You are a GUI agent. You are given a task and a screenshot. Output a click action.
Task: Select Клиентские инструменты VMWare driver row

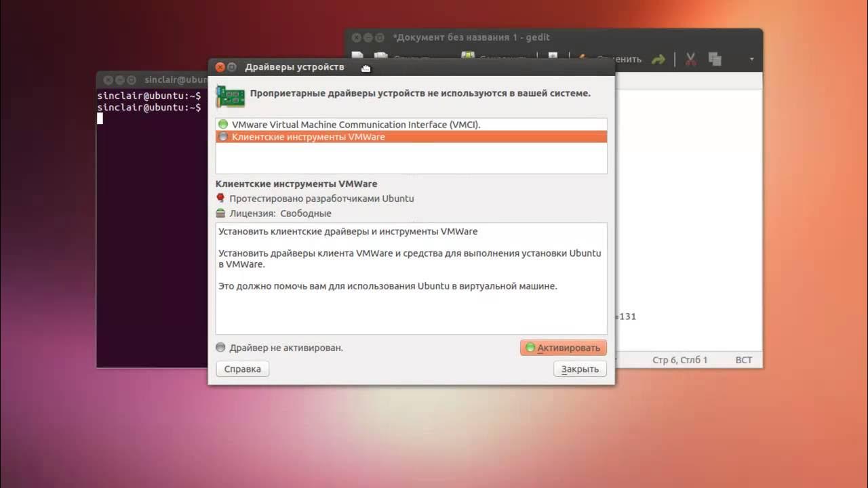click(411, 137)
